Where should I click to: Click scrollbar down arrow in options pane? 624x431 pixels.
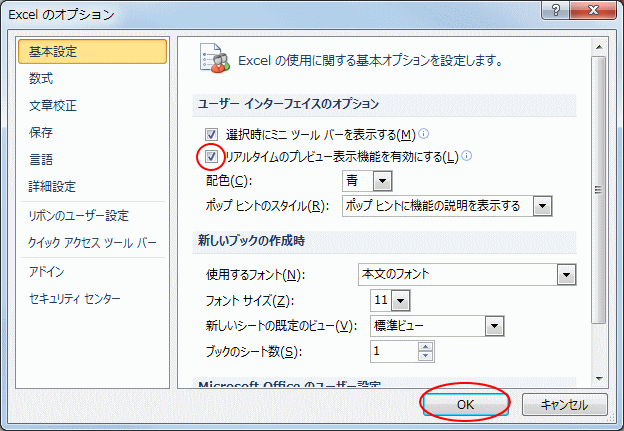(599, 378)
